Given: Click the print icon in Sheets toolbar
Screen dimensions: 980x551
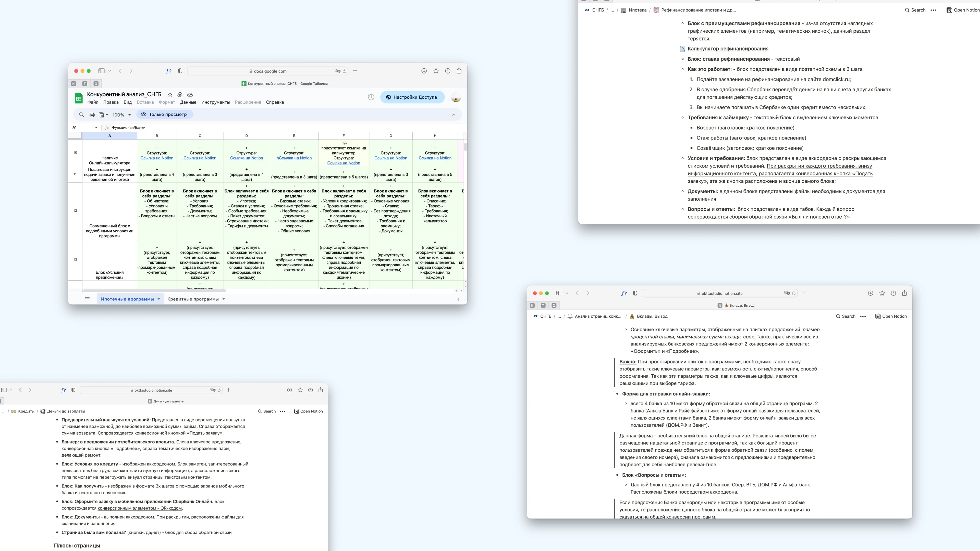Looking at the screenshot, I should coord(92,115).
